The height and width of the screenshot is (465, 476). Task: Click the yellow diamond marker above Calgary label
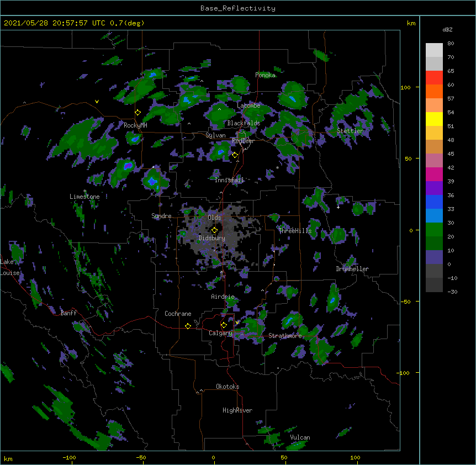[x=224, y=325]
